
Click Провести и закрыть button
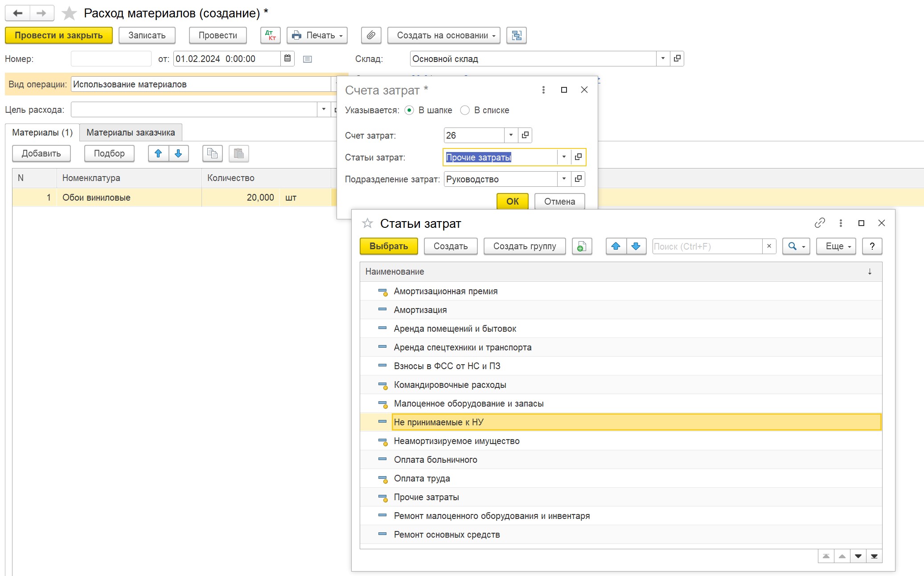58,35
